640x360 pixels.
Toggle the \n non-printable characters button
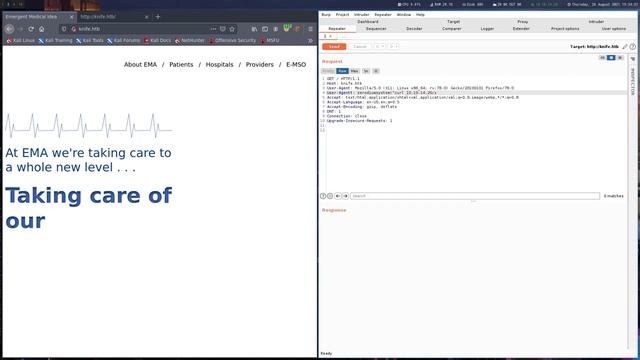pos(366,71)
